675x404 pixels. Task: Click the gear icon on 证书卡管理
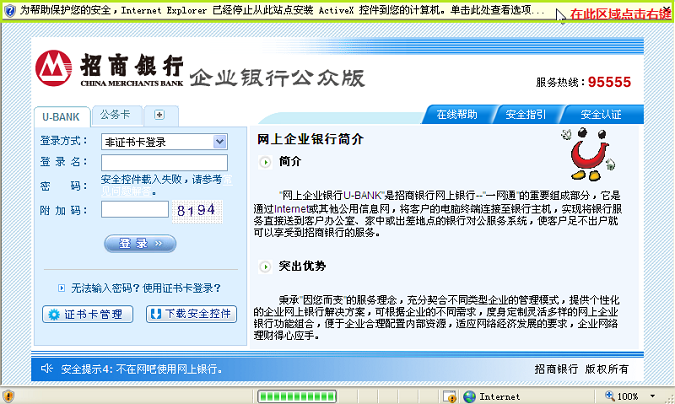coord(54,314)
